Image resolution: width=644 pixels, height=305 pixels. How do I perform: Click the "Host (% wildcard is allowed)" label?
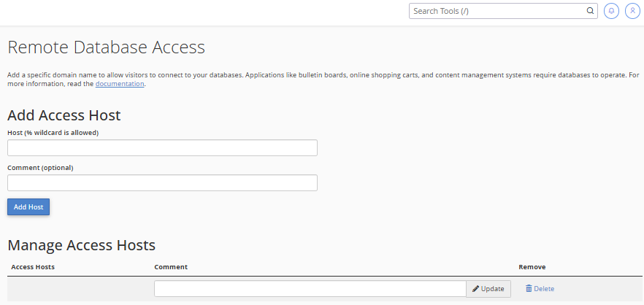[53, 133]
